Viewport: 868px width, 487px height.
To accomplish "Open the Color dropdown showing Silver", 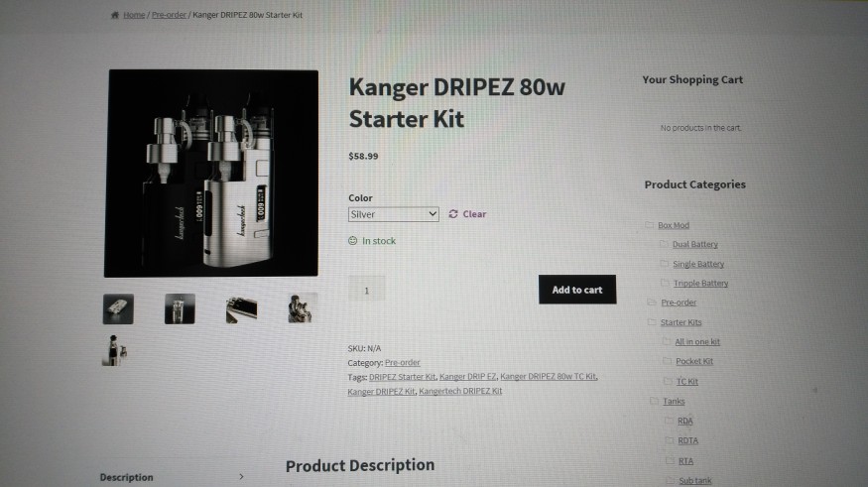I will pyautogui.click(x=394, y=214).
